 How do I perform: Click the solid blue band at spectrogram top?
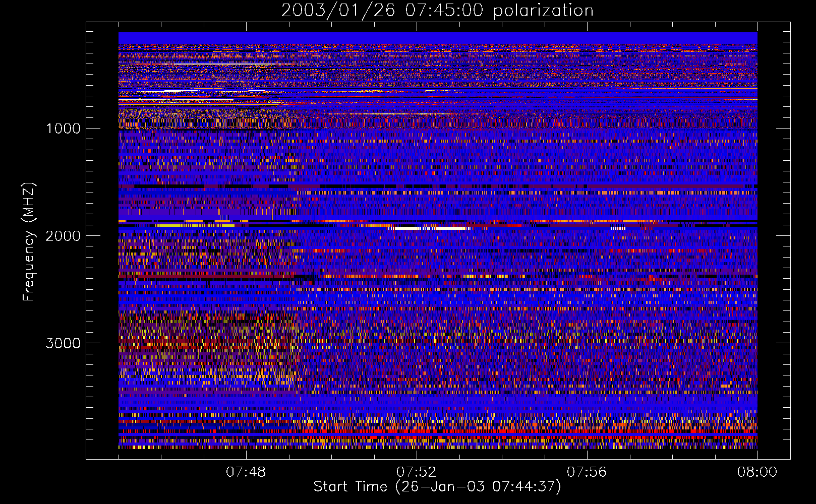point(438,38)
